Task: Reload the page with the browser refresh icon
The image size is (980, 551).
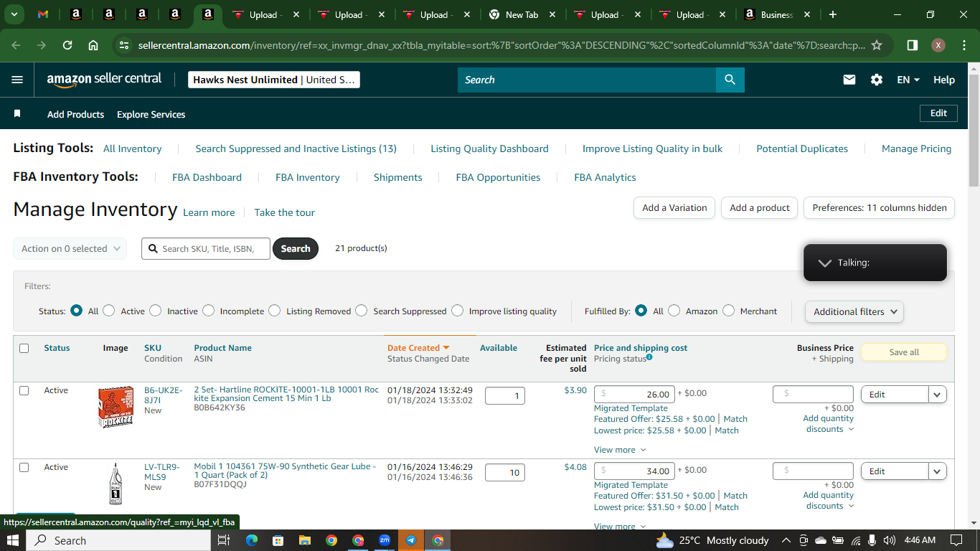Action: [x=67, y=45]
